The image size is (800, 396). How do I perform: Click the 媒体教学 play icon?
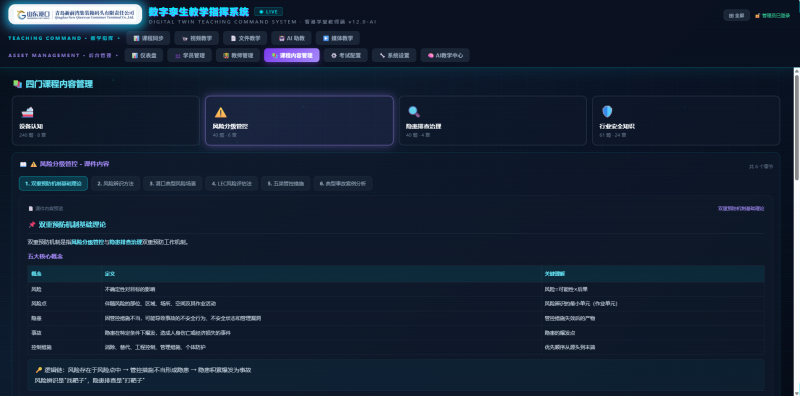(x=326, y=38)
